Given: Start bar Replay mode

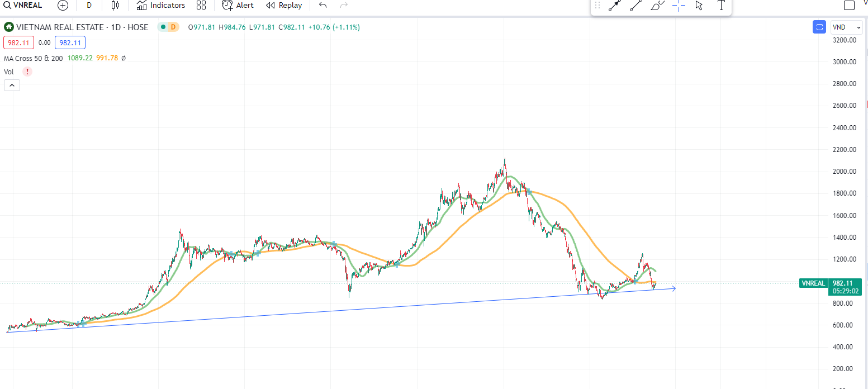Looking at the screenshot, I should (284, 6).
